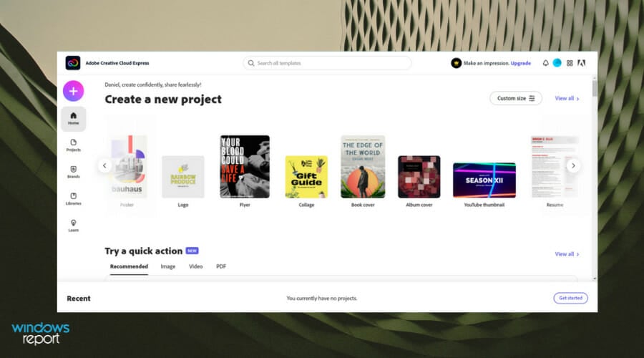Select the Album cover template
Screen dimensions: 644x358
(x=419, y=177)
